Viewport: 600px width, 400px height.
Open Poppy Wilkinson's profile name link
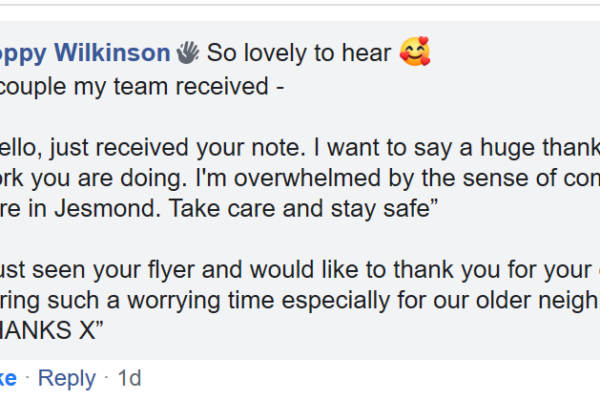pos(85,53)
